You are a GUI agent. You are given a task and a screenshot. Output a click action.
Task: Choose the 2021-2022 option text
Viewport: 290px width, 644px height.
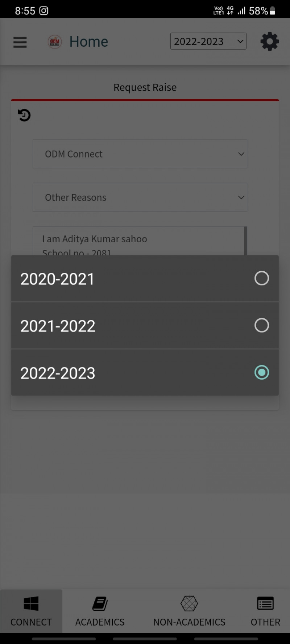[x=58, y=326]
